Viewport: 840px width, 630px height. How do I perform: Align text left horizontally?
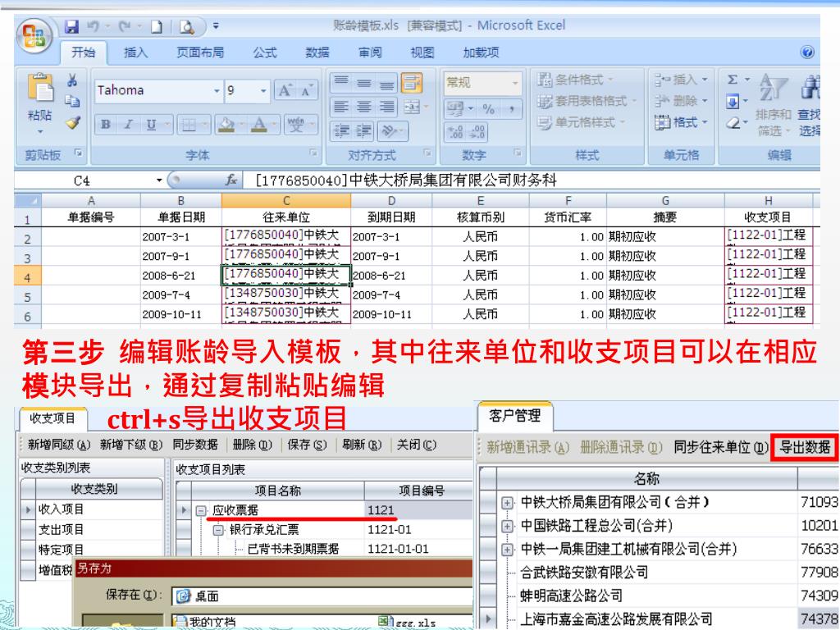pos(341,107)
